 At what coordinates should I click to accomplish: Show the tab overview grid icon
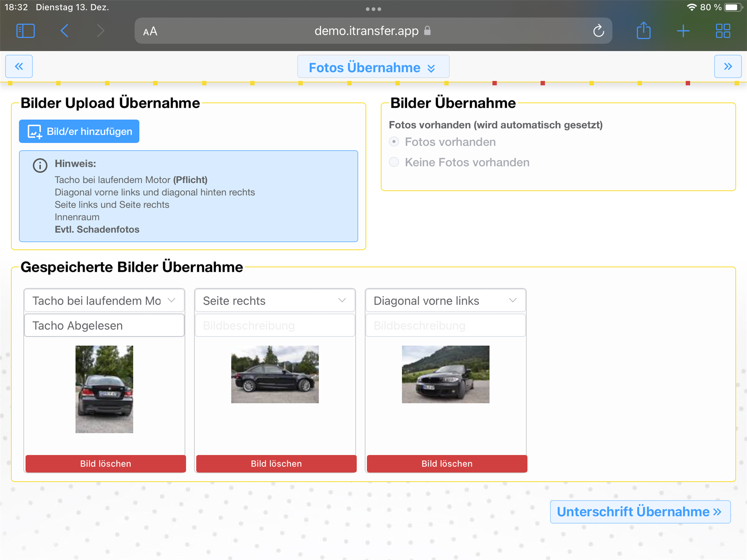click(723, 31)
